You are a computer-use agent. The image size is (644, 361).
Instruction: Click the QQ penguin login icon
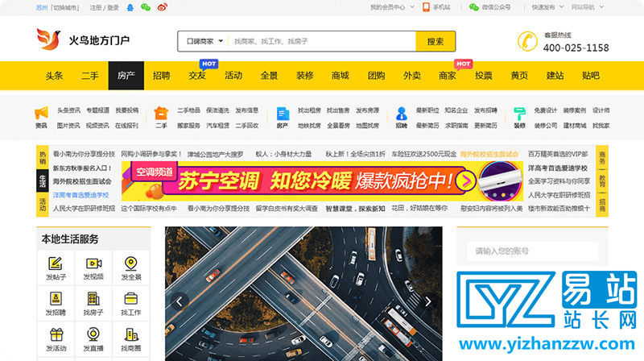(x=130, y=7)
